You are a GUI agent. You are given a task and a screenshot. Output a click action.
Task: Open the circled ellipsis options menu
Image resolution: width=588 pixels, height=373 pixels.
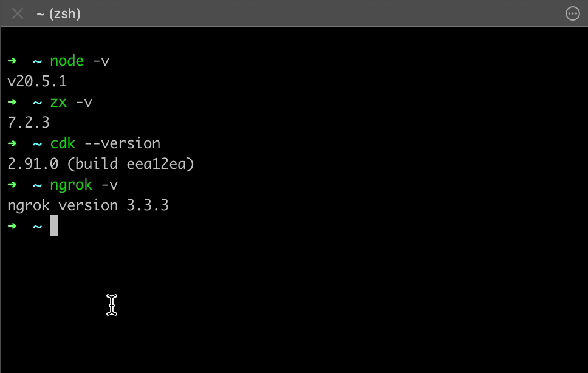click(x=572, y=13)
